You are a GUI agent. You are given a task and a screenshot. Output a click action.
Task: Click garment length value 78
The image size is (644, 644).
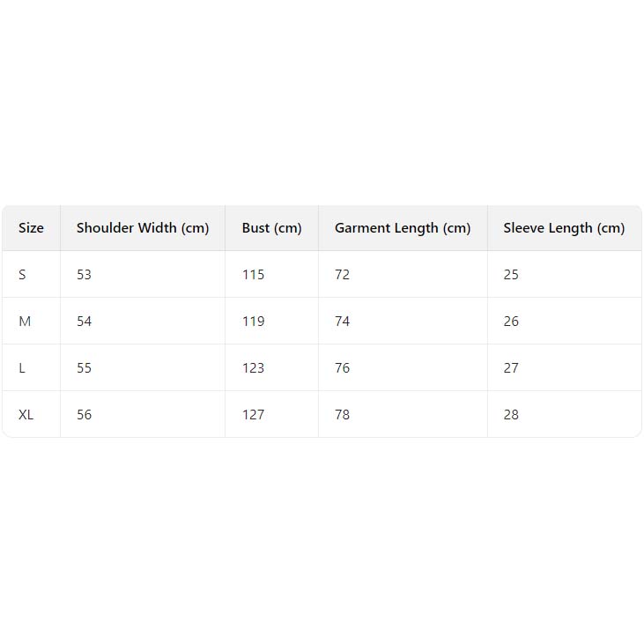[x=342, y=415]
